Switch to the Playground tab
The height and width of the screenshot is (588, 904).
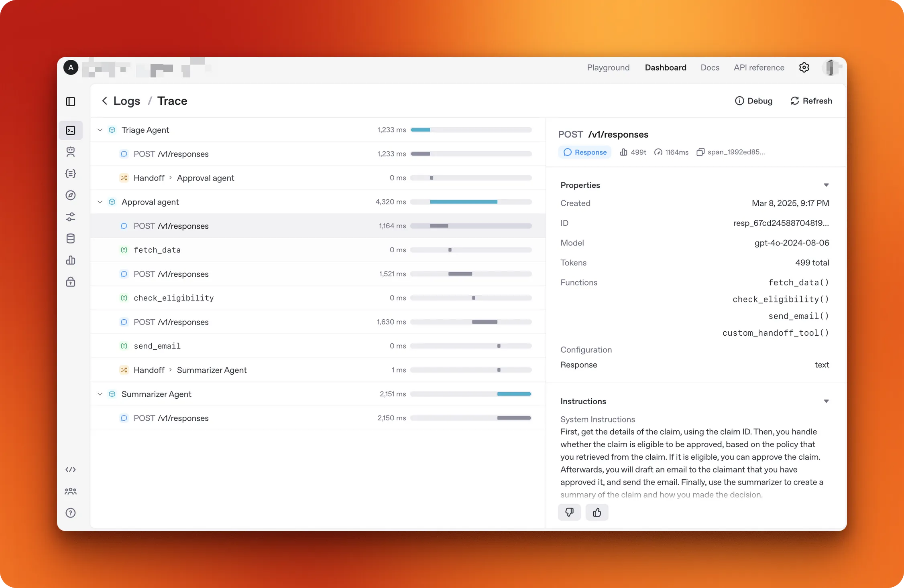point(608,67)
